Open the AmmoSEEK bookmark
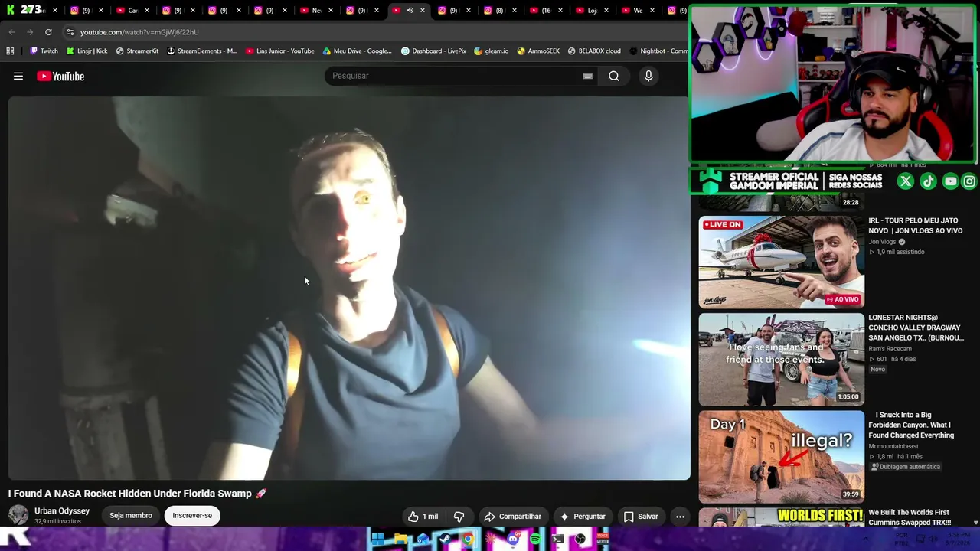The image size is (980, 551). pos(538,51)
